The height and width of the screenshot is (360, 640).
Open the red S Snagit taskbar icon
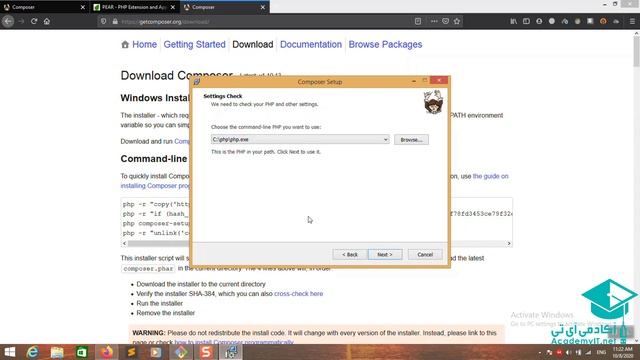[206, 352]
